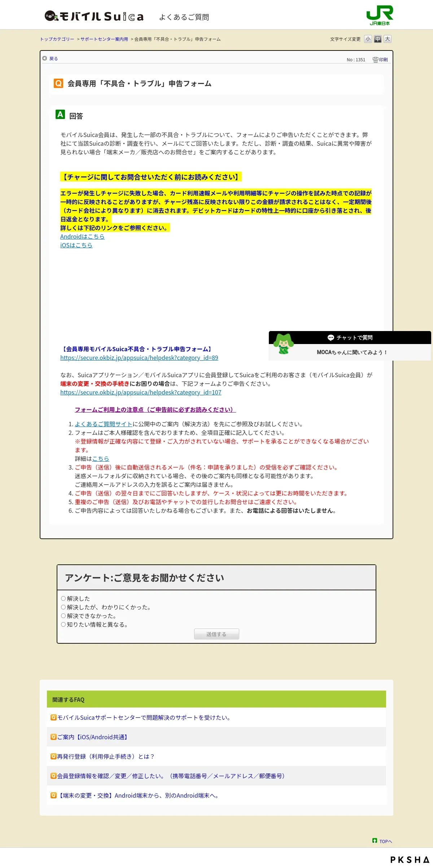433x868 pixels.
Task: Click the TOP arrow icon at page bottom
Action: pyautogui.click(x=375, y=840)
